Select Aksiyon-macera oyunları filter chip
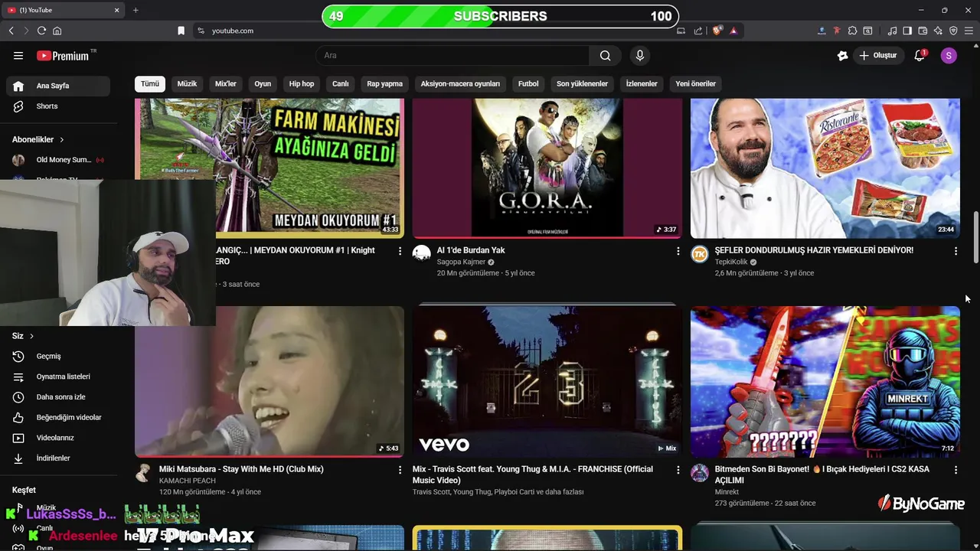Screen dimensions: 980x551 (460, 83)
